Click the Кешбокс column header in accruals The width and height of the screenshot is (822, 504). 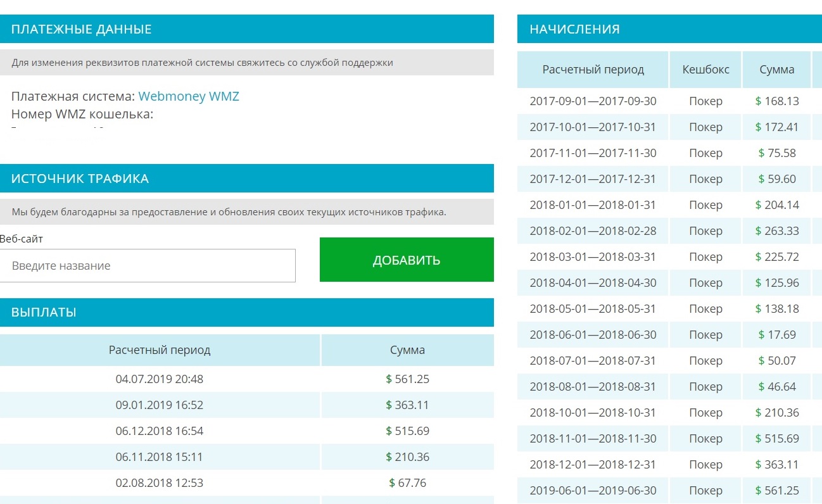(x=705, y=69)
